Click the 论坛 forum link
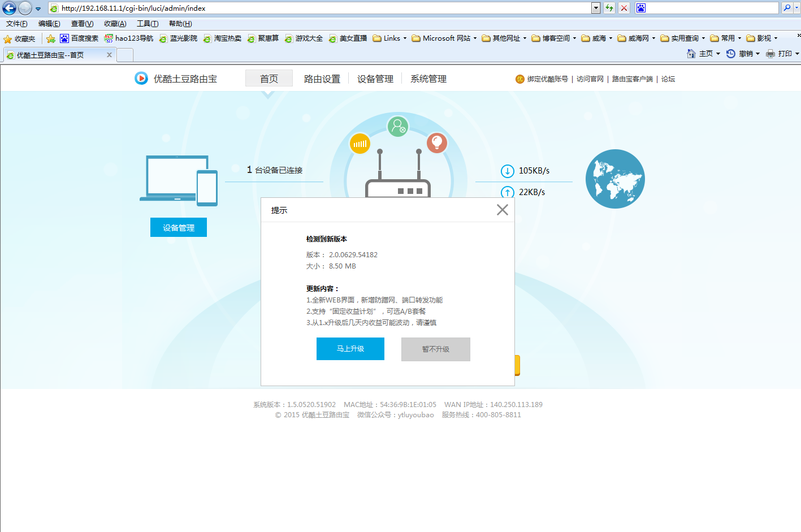Image resolution: width=801 pixels, height=532 pixels. [668, 79]
